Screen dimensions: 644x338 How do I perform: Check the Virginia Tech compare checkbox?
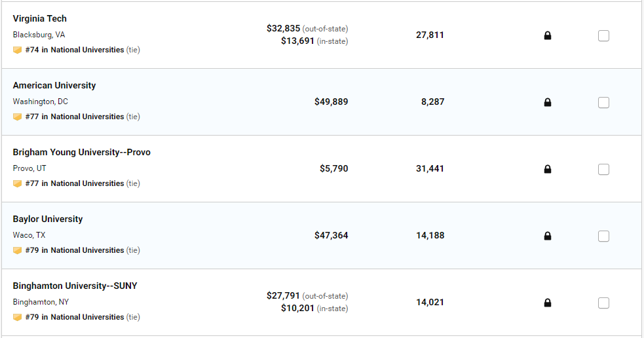pyautogui.click(x=603, y=35)
